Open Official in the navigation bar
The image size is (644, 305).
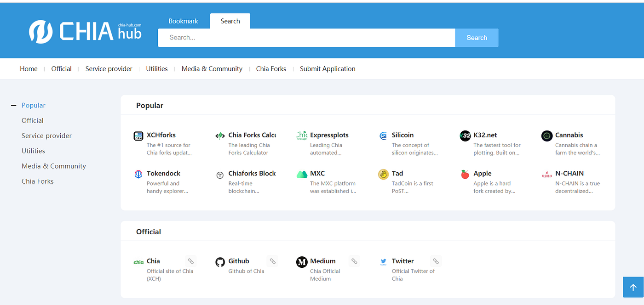coord(61,69)
